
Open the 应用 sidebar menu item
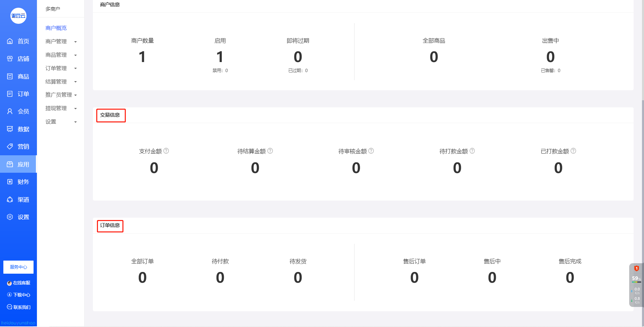(18, 164)
